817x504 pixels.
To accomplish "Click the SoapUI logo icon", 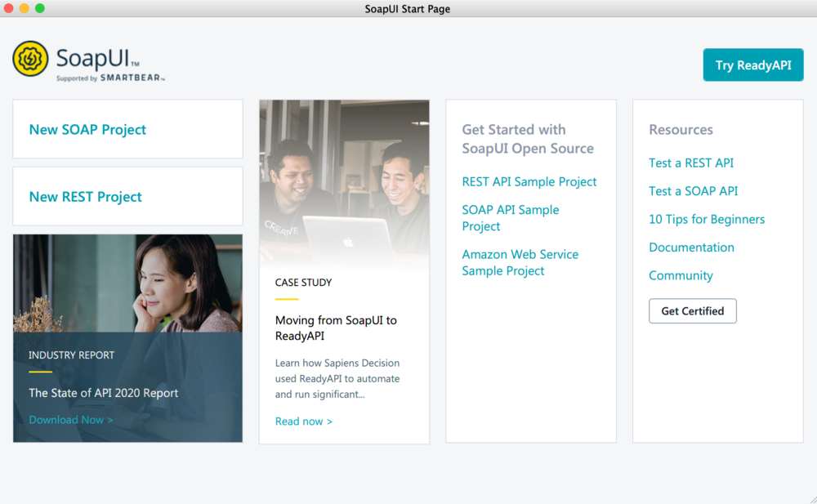I will pyautogui.click(x=30, y=60).
